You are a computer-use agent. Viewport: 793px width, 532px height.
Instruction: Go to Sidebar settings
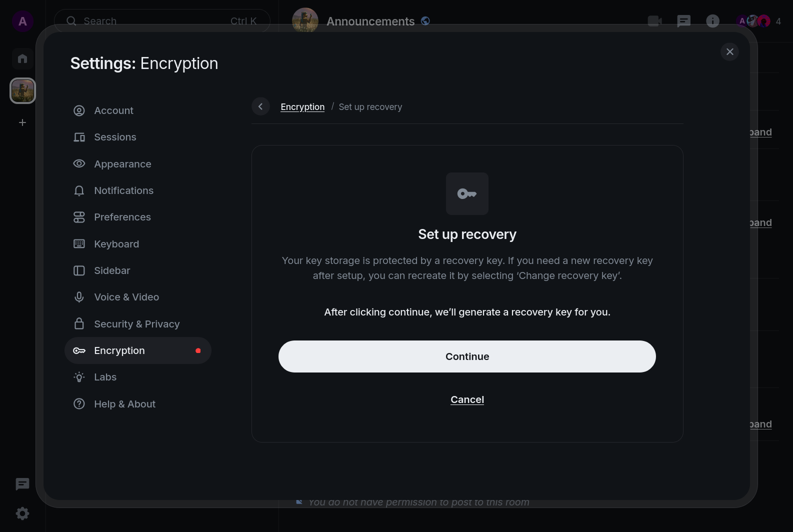click(112, 270)
